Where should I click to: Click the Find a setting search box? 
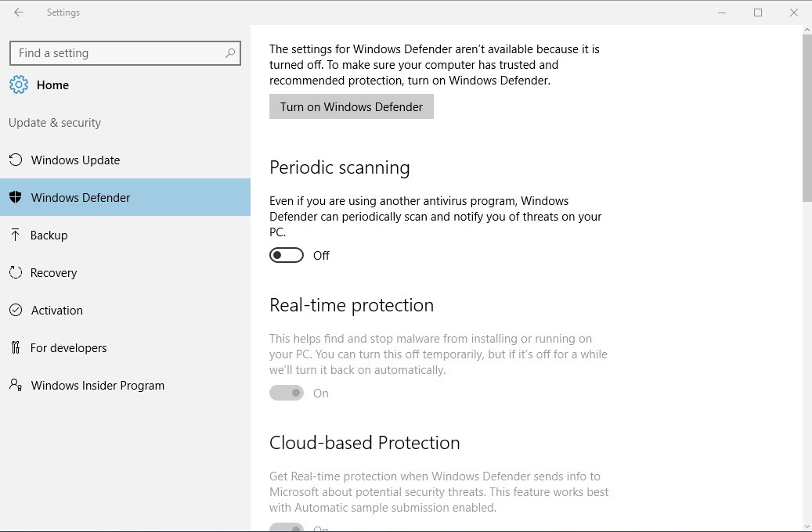tap(117, 53)
